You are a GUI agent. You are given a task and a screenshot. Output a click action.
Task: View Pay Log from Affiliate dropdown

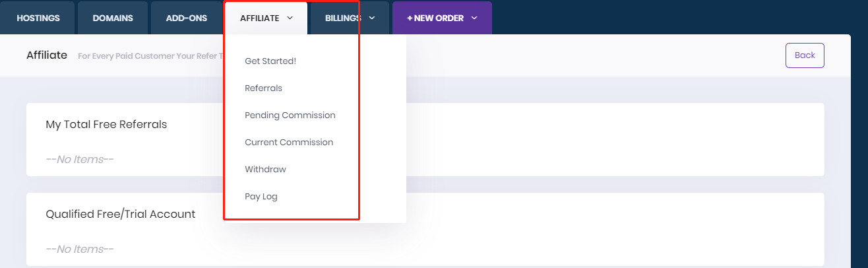pos(261,196)
